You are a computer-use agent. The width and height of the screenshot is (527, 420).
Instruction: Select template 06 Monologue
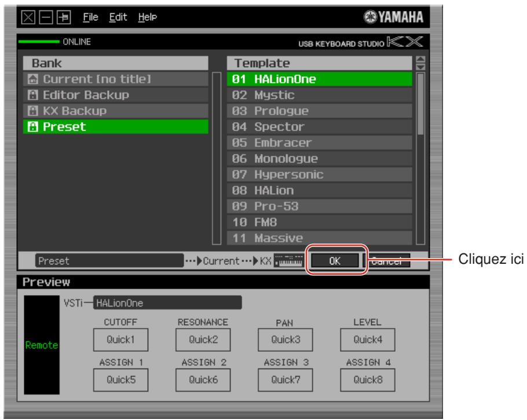320,158
